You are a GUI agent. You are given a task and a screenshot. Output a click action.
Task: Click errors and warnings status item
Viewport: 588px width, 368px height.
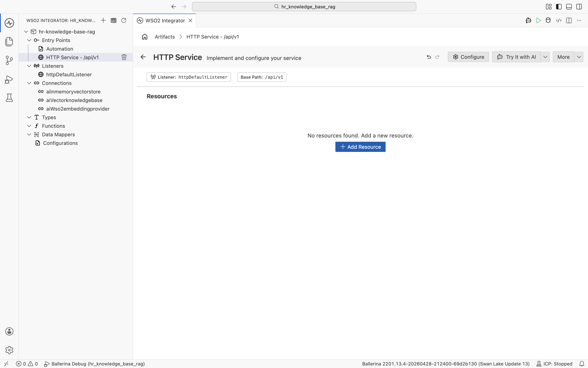pyautogui.click(x=27, y=364)
